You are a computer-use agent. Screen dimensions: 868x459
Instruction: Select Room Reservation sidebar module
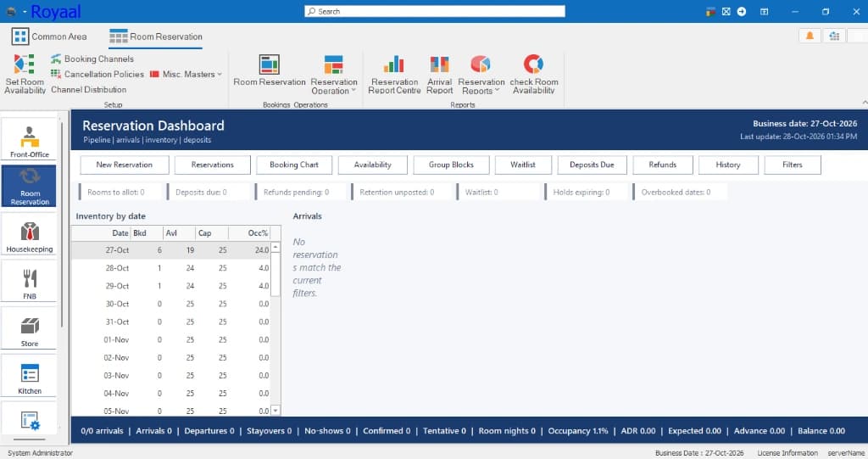coord(30,187)
